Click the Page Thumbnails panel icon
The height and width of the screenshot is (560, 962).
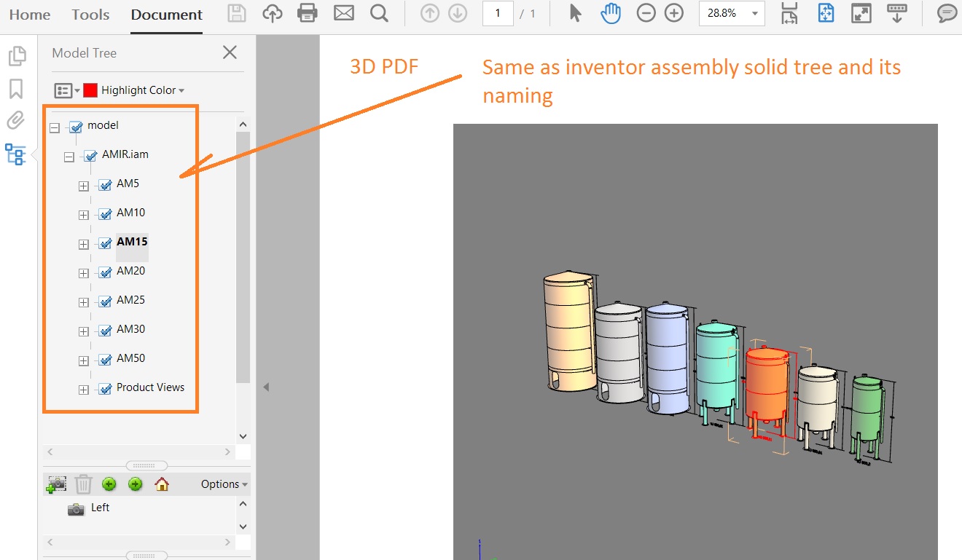pyautogui.click(x=18, y=55)
